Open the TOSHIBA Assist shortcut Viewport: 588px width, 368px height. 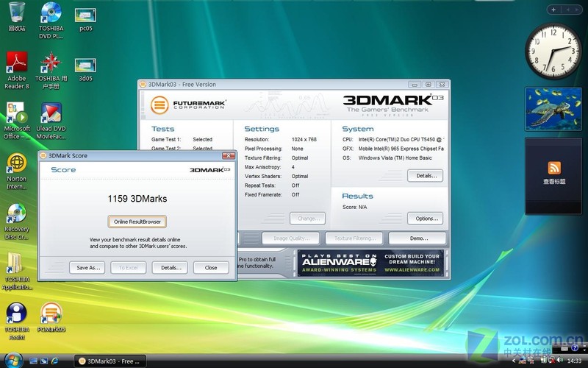[16, 321]
